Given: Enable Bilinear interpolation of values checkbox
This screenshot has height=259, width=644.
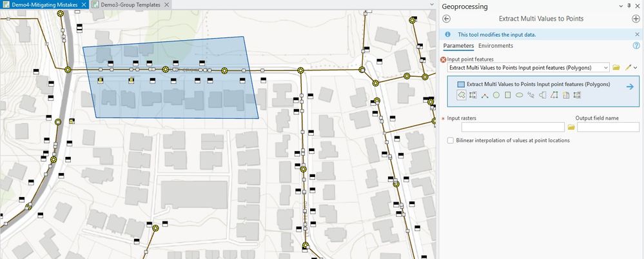Looking at the screenshot, I should click(x=451, y=140).
